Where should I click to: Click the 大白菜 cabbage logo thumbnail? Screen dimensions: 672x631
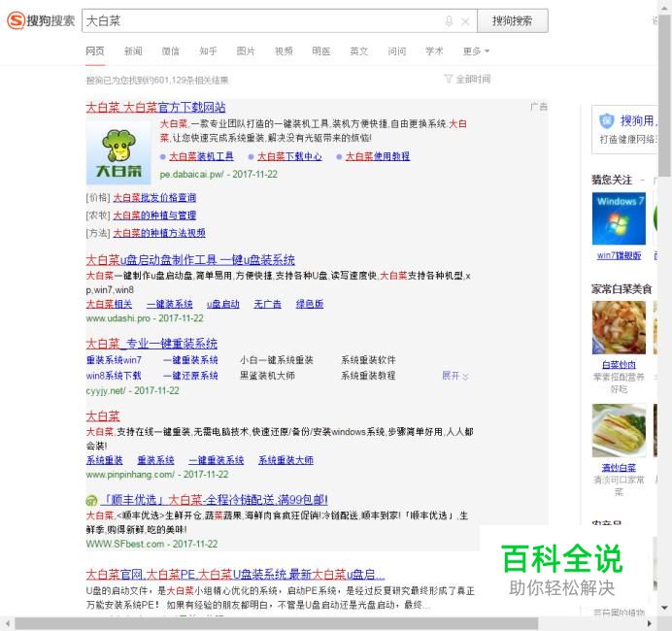[x=118, y=152]
